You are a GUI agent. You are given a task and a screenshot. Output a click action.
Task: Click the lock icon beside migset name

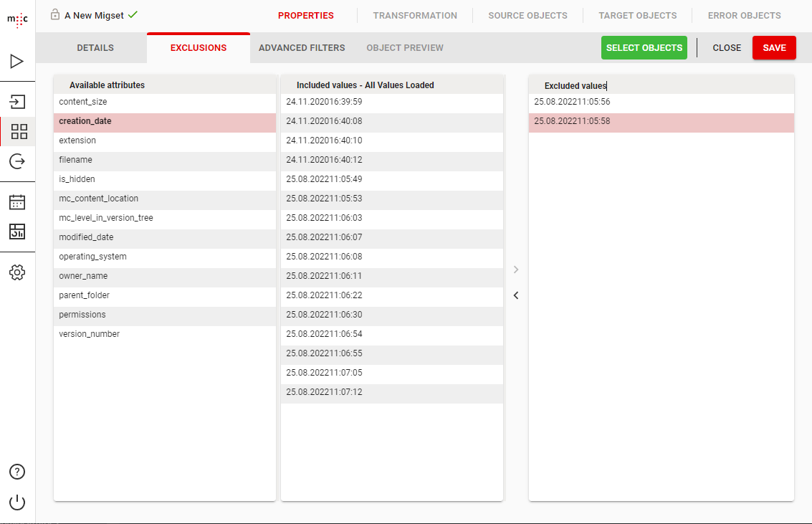55,14
